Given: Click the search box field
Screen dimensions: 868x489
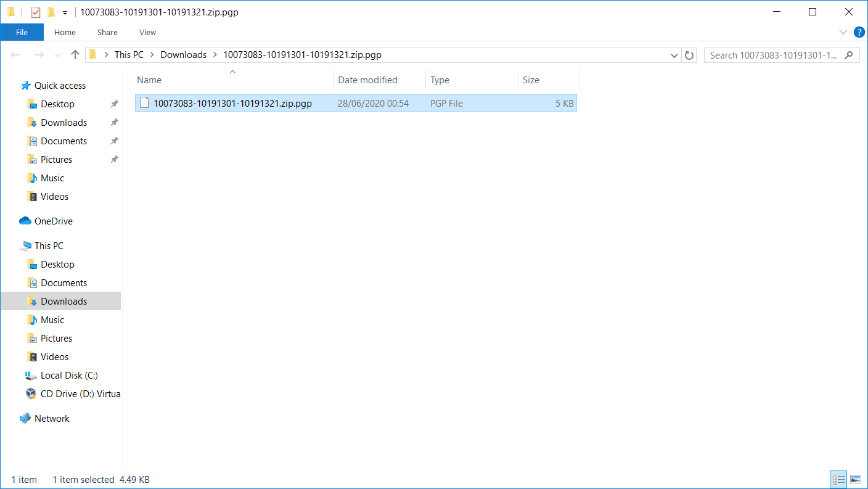Looking at the screenshot, I should point(774,55).
